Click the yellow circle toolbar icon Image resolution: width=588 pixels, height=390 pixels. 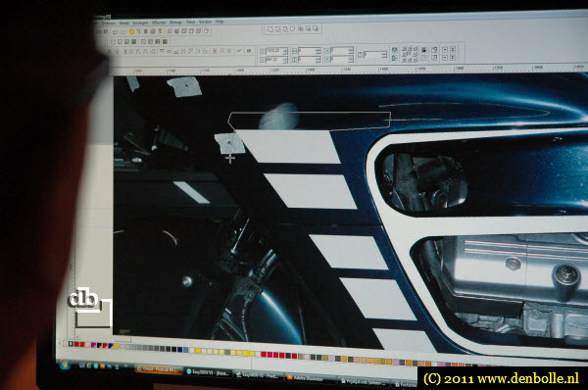131,31
